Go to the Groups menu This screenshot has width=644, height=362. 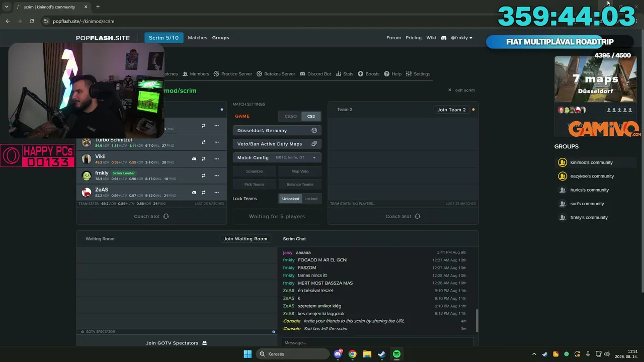(x=220, y=38)
